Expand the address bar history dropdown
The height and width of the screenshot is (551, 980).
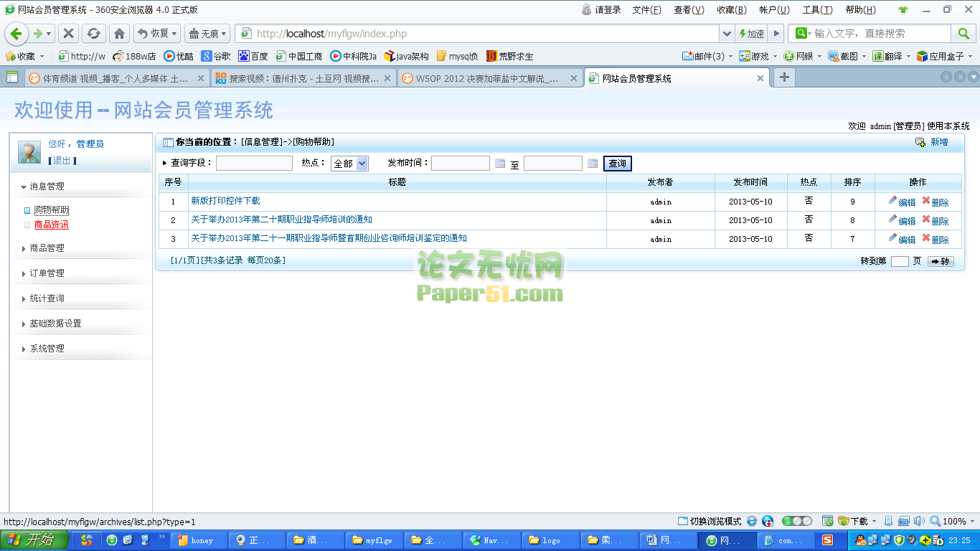727,34
